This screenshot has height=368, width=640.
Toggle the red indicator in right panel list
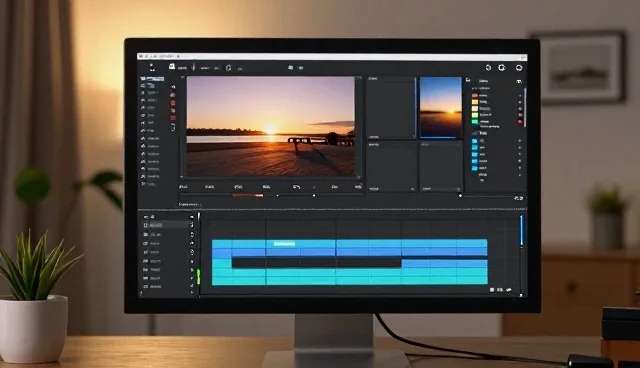click(520, 122)
